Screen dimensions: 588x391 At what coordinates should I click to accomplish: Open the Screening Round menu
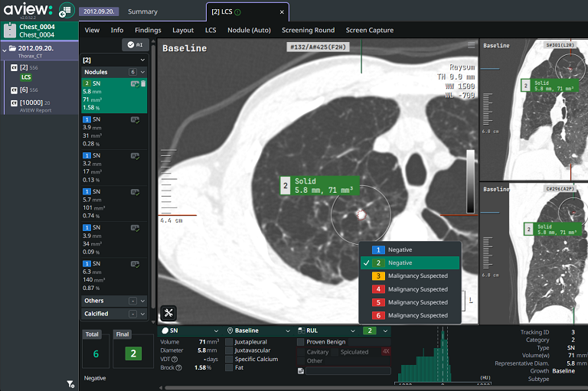click(308, 31)
